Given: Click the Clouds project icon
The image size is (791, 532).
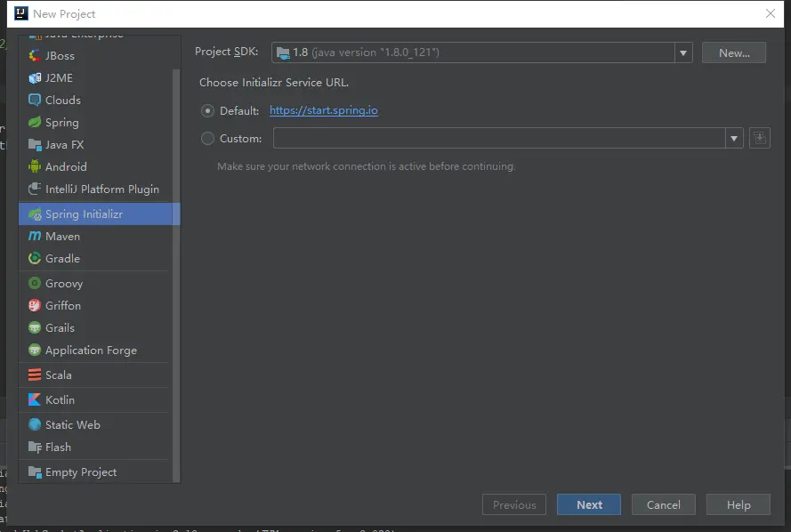Looking at the screenshot, I should click(x=35, y=100).
